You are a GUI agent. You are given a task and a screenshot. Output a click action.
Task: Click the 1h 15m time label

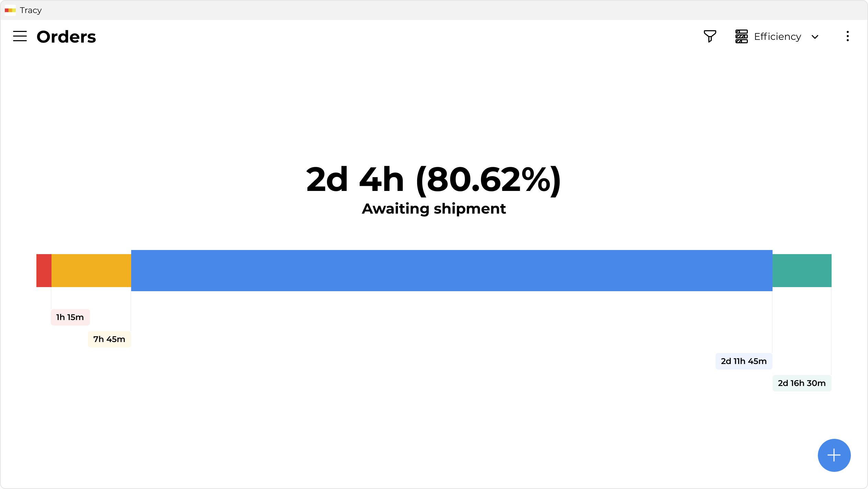pos(70,317)
